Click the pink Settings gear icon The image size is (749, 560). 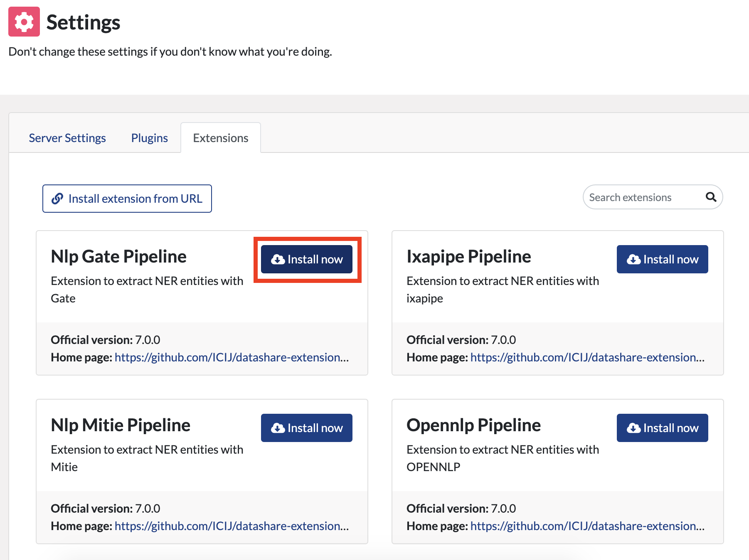tap(24, 22)
